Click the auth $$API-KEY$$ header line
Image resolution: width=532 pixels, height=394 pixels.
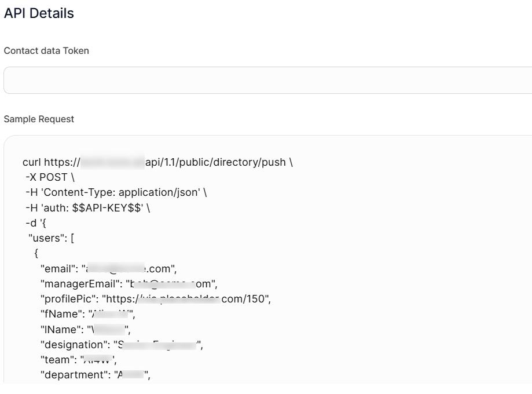pyautogui.click(x=88, y=207)
